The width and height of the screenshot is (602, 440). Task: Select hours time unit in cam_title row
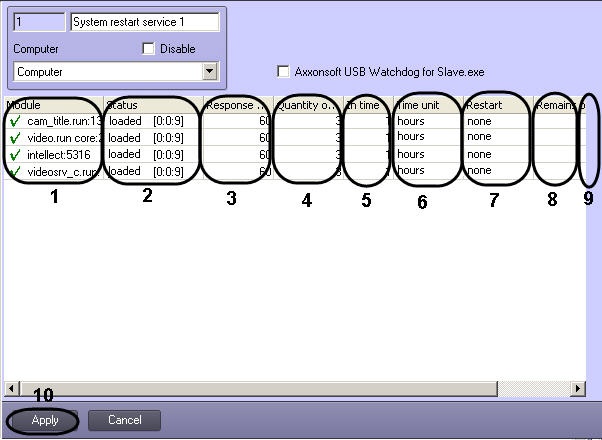411,121
